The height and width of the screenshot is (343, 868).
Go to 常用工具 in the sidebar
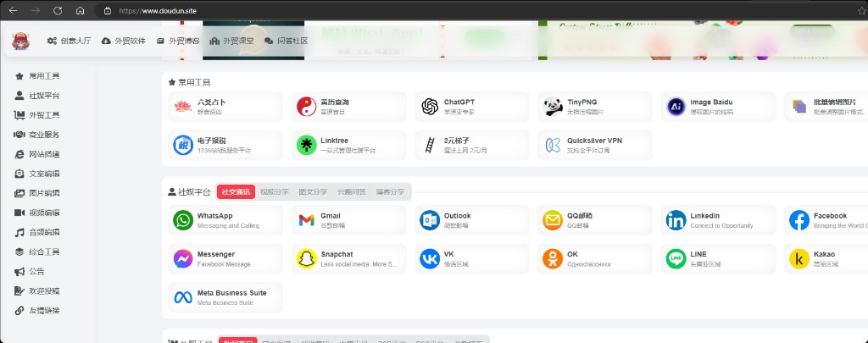tap(37, 76)
